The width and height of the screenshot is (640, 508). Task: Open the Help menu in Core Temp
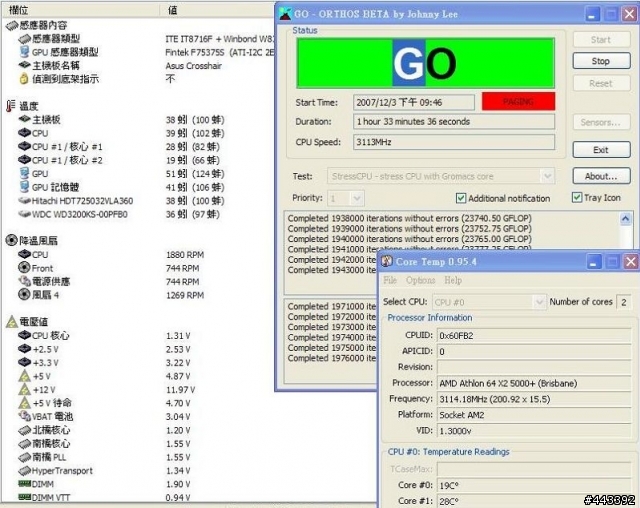coord(453,280)
